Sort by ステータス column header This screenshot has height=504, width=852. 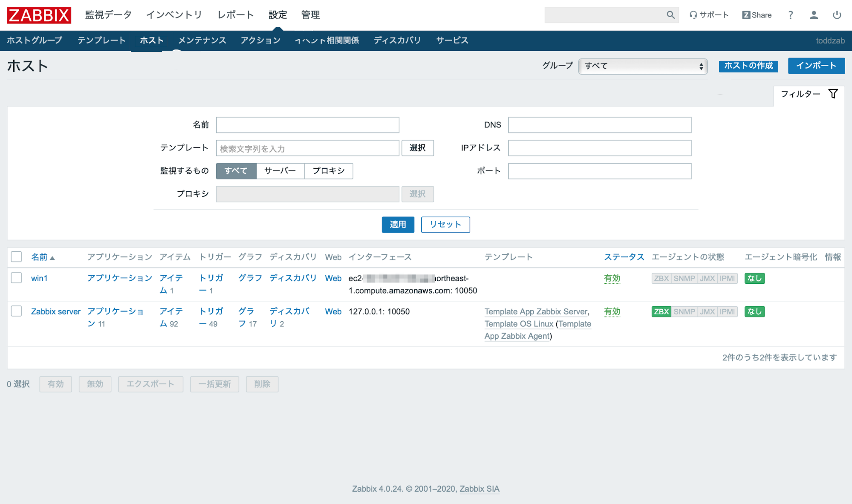(624, 257)
